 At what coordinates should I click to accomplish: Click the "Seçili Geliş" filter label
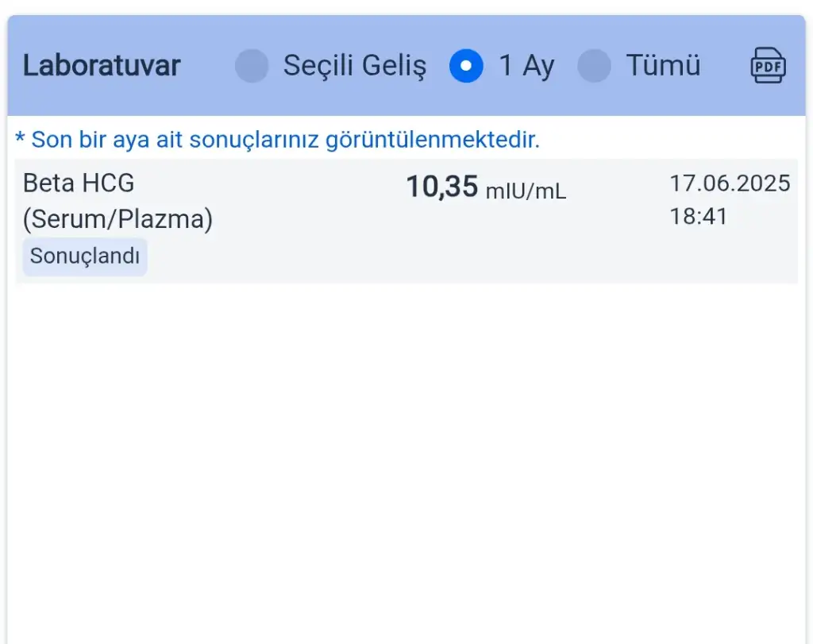(354, 66)
